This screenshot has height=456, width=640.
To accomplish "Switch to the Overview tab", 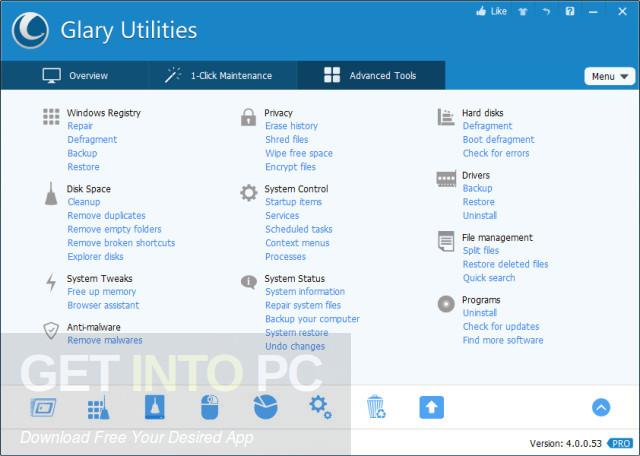I will pos(75,76).
